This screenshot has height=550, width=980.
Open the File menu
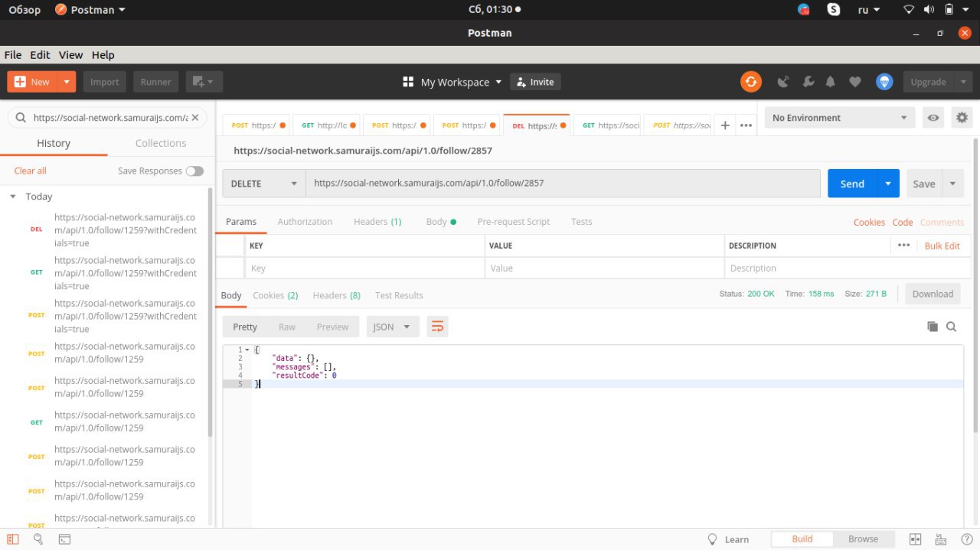pyautogui.click(x=13, y=55)
